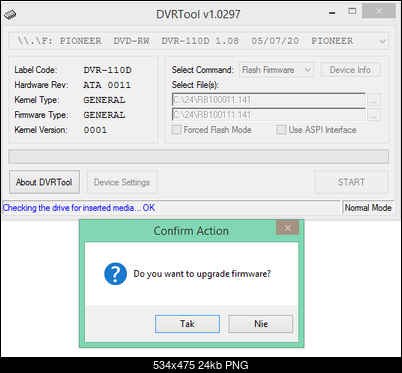
Task: Click the RB100111.141 file path field
Action: pyautogui.click(x=269, y=115)
